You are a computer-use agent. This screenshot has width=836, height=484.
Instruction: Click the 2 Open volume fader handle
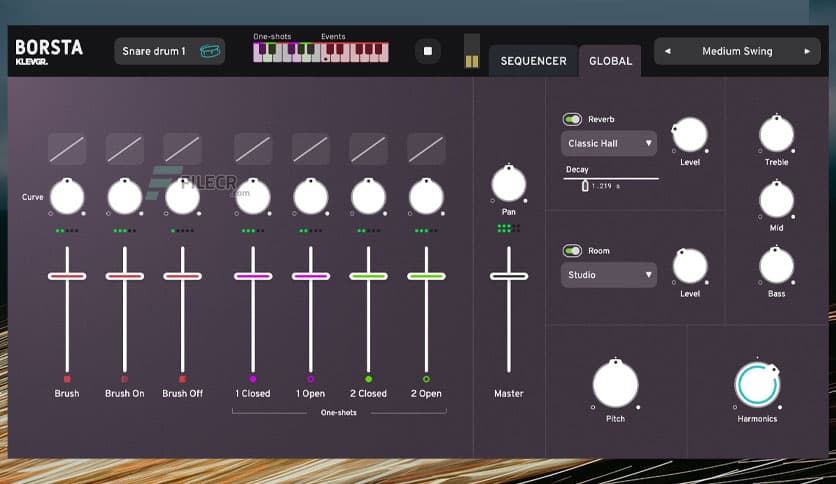(426, 276)
